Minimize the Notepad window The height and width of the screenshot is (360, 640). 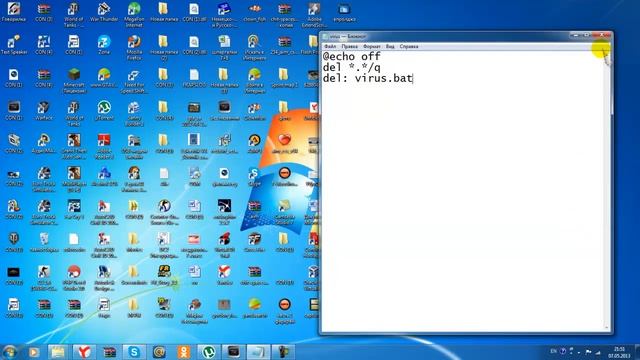pyautogui.click(x=576, y=36)
